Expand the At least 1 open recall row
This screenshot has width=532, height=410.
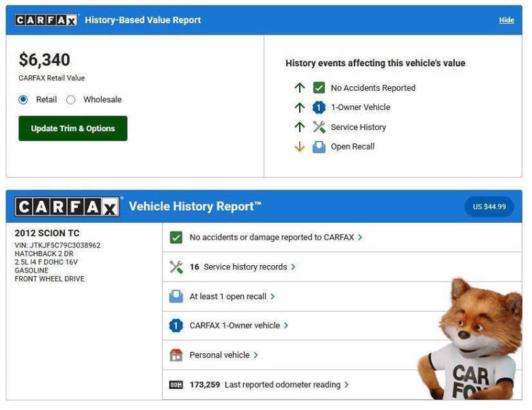232,297
